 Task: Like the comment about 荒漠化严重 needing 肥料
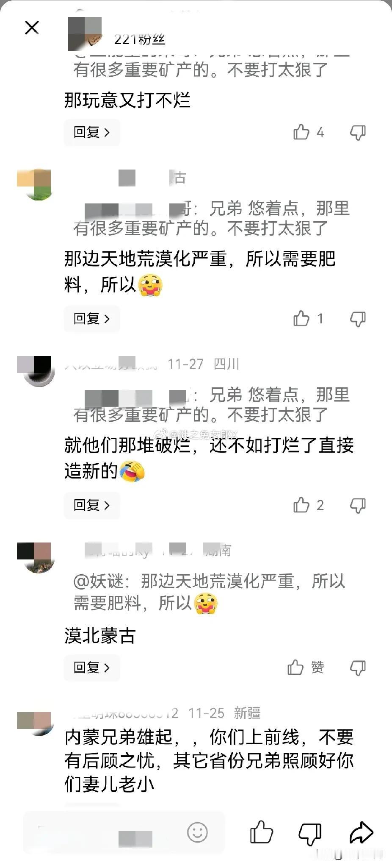pos(301,319)
